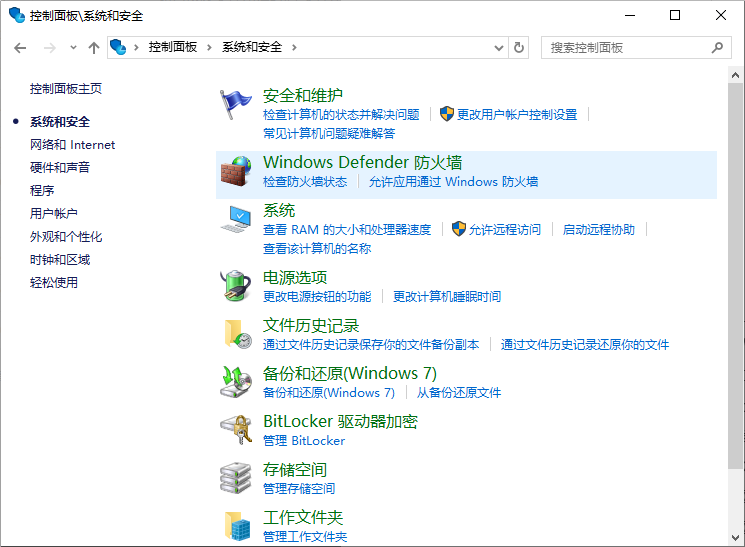
Task: Click the title bar control panel icon
Action: (17, 15)
